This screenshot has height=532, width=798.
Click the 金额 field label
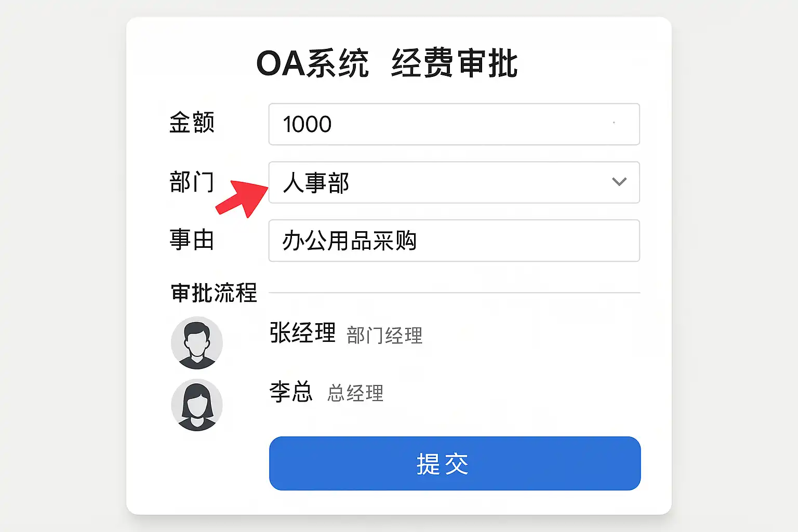[x=192, y=123]
